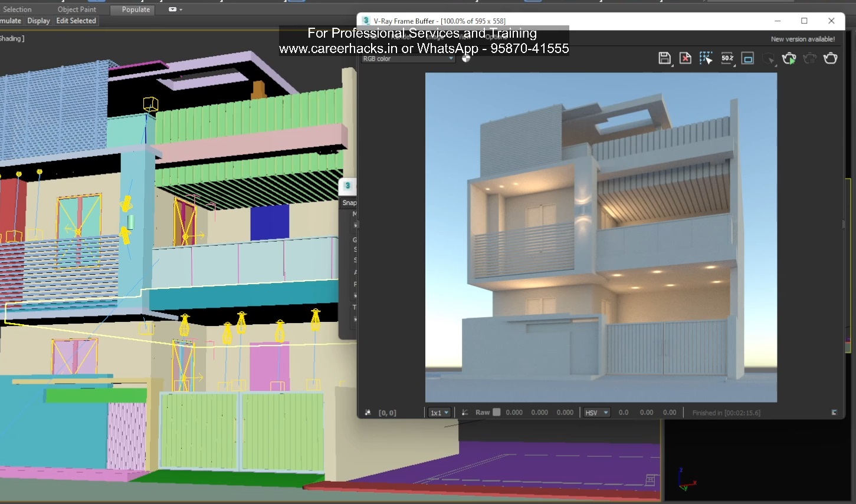Click the channel sphere icon beside RGB color

click(466, 58)
